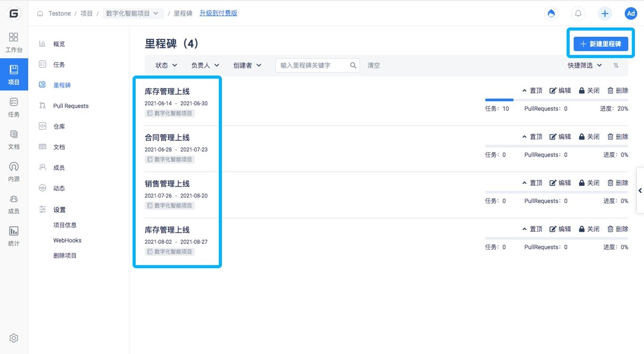Click the search magnifier icon
This screenshot has width=644, height=354.
click(353, 65)
